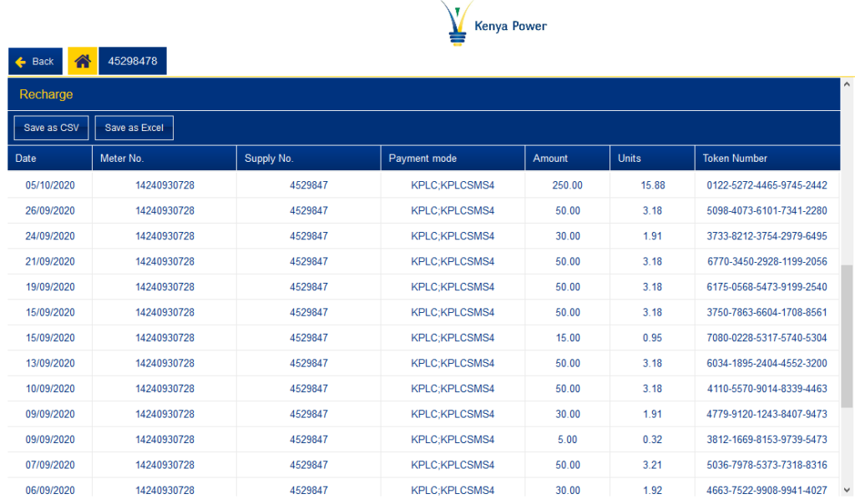
Task: Click the scrollbar down arrow
Action: point(847,490)
